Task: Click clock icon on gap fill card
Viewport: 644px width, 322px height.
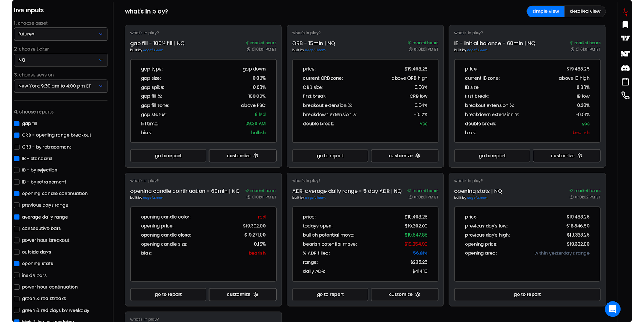Action: pyautogui.click(x=249, y=50)
